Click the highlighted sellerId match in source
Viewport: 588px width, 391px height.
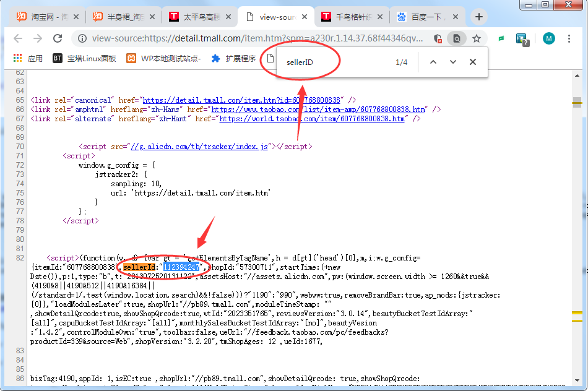click(x=139, y=267)
